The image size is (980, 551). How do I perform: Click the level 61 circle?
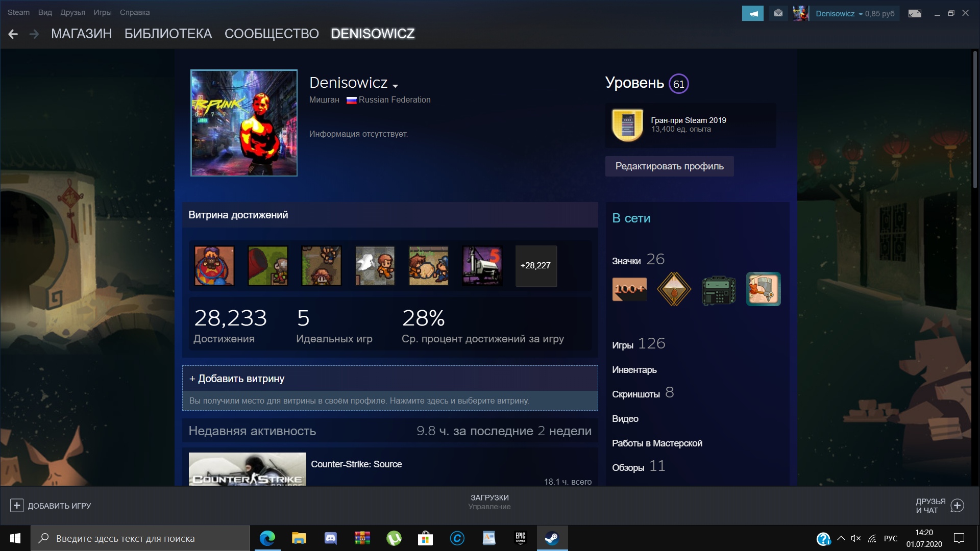click(x=678, y=84)
